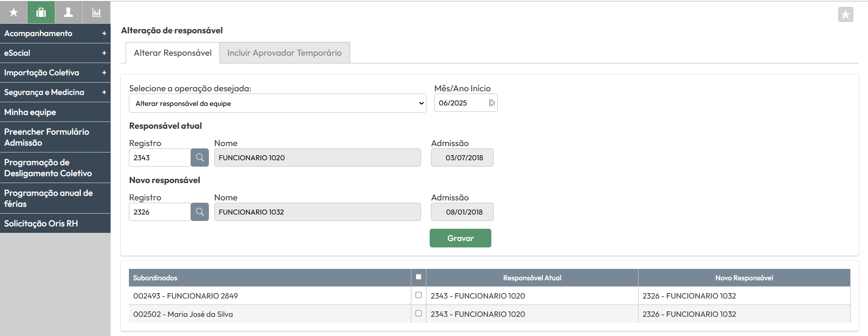Select the Alterar Responsável tab
Image resolution: width=868 pixels, height=336 pixels.
[172, 53]
